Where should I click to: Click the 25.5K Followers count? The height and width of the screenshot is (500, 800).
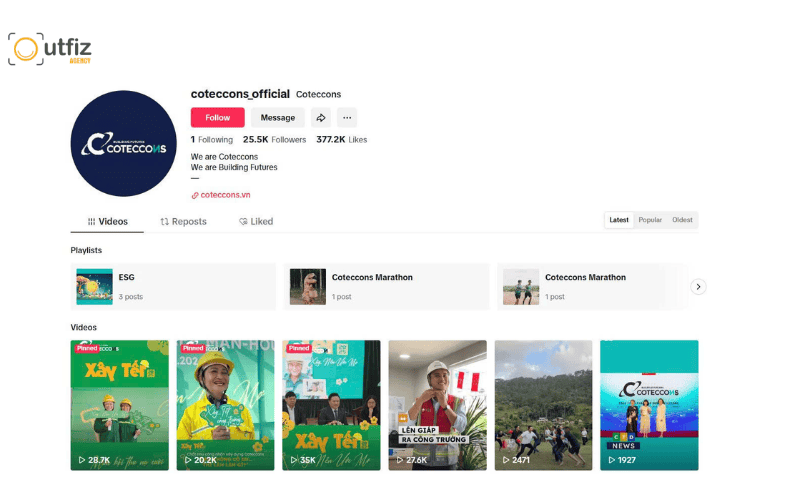tap(274, 140)
